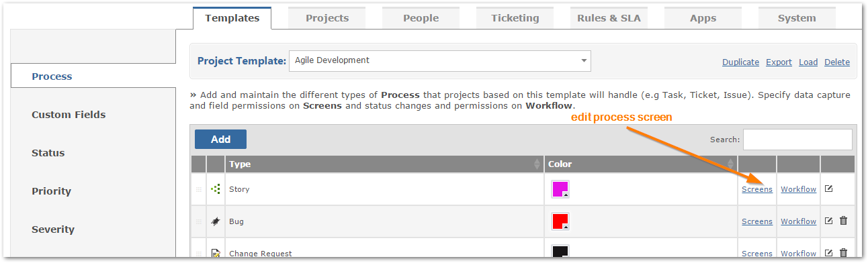Screen dimensions: 868x263
Task: Switch to the Projects tab
Action: point(327,18)
